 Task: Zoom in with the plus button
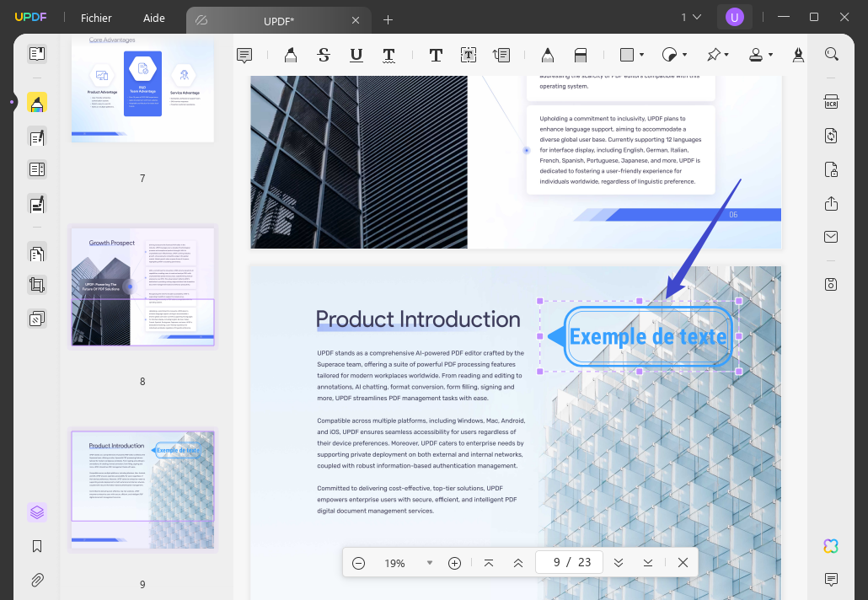[454, 563]
